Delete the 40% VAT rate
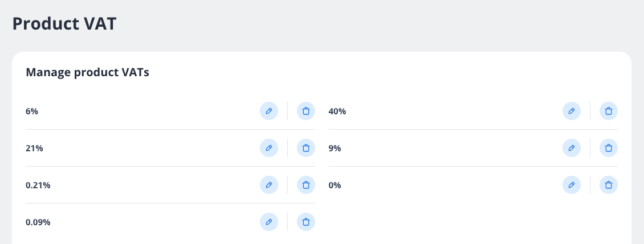The width and height of the screenshot is (644, 244). point(609,111)
